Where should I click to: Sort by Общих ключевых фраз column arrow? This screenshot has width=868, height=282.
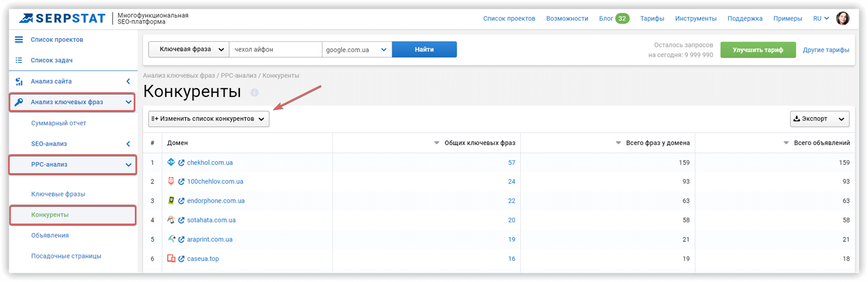click(x=437, y=143)
